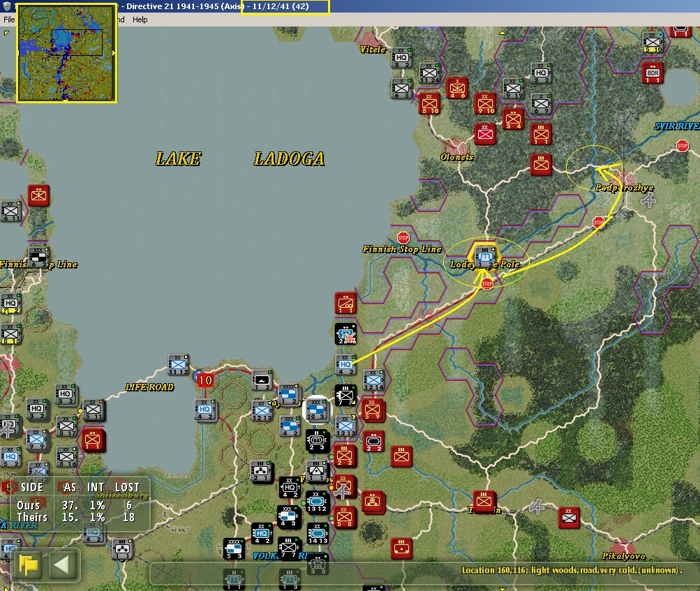Click the yellow flags button
This screenshot has height=591, width=700.
click(29, 566)
